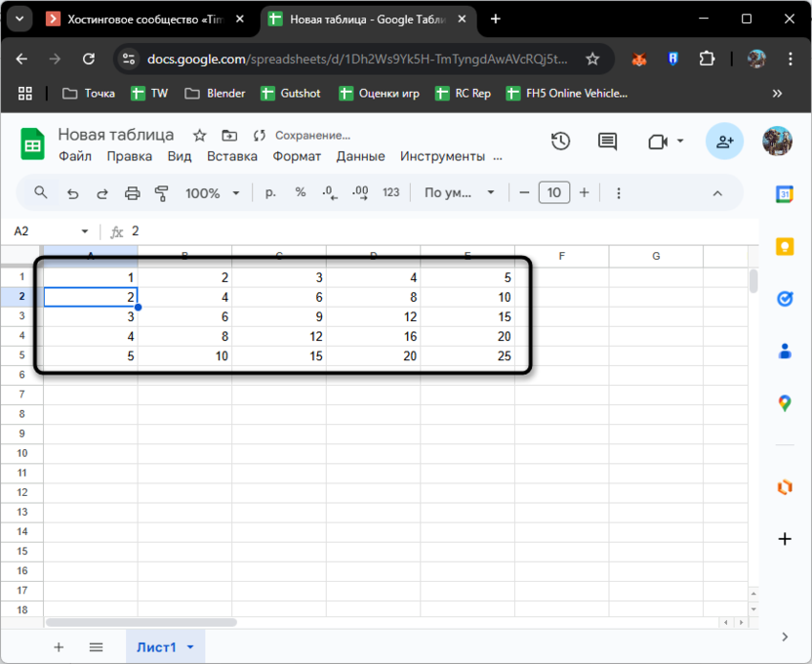
Task: Click the cell containing 9
Action: (x=279, y=316)
